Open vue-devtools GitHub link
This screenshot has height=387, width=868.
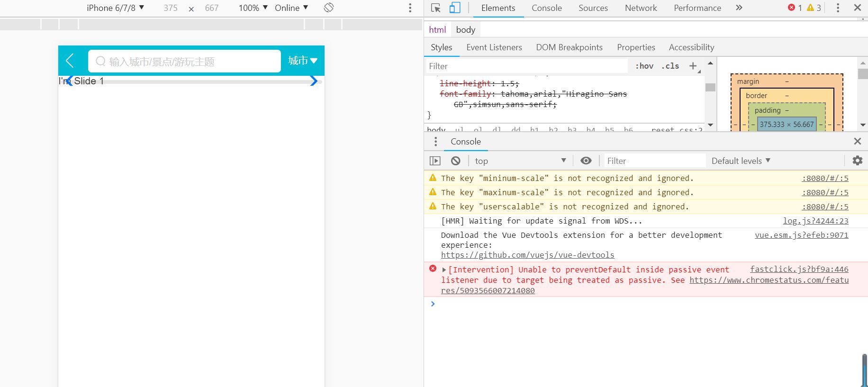coord(528,255)
